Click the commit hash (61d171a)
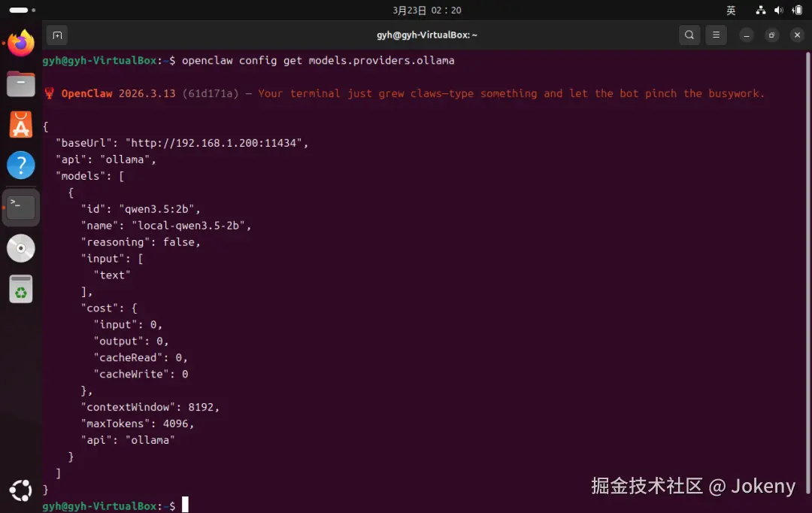 pyautogui.click(x=211, y=94)
